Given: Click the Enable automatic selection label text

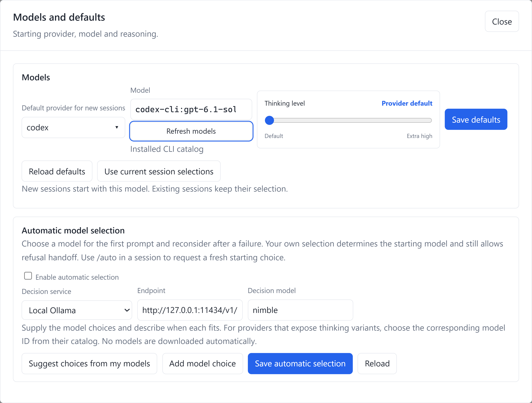Looking at the screenshot, I should pyautogui.click(x=77, y=277).
